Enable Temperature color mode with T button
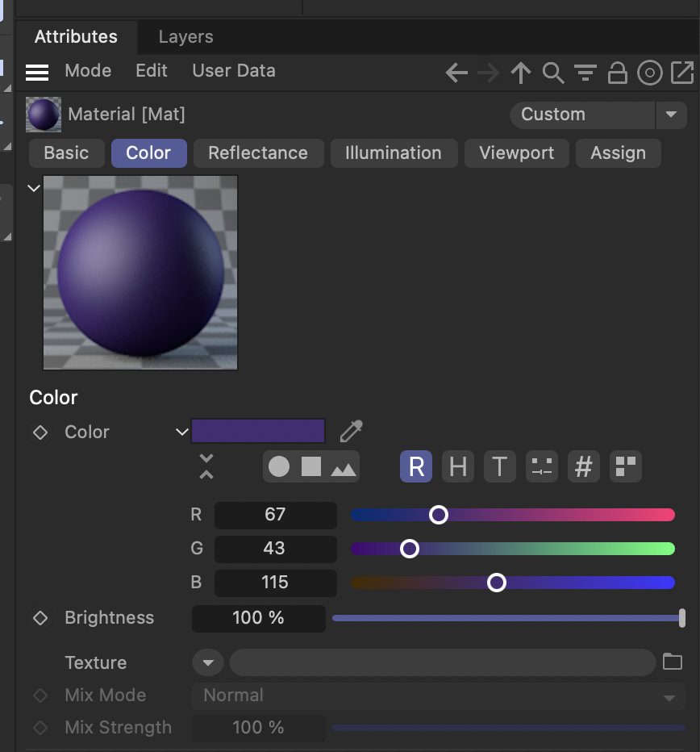Screen dimensions: 700x752 (499, 466)
